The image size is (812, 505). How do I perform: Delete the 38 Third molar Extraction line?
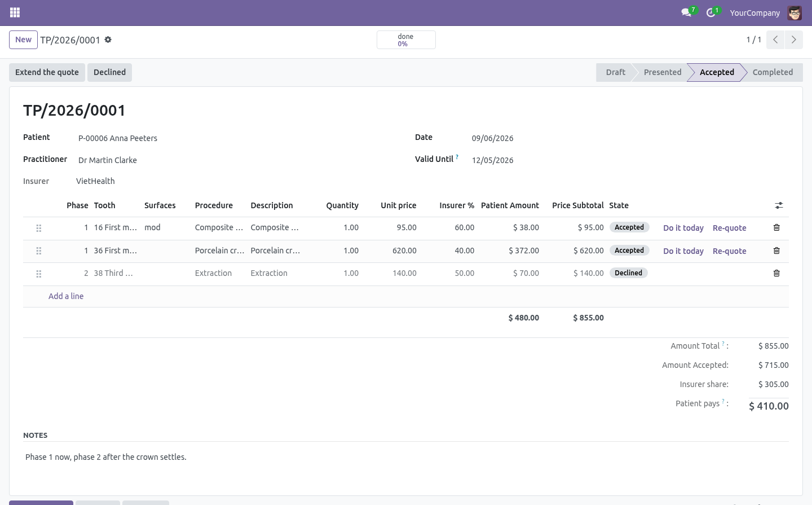776,273
